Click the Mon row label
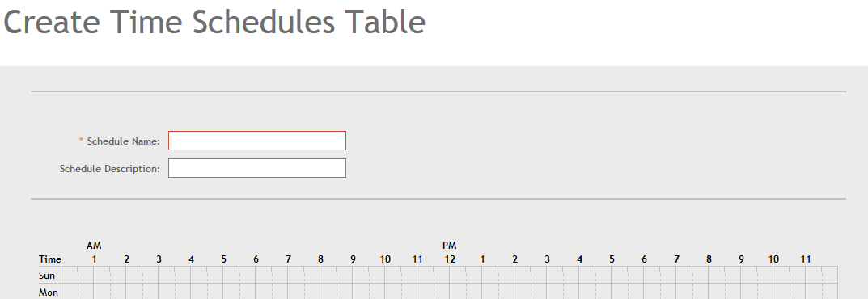868x299 pixels. click(x=49, y=293)
